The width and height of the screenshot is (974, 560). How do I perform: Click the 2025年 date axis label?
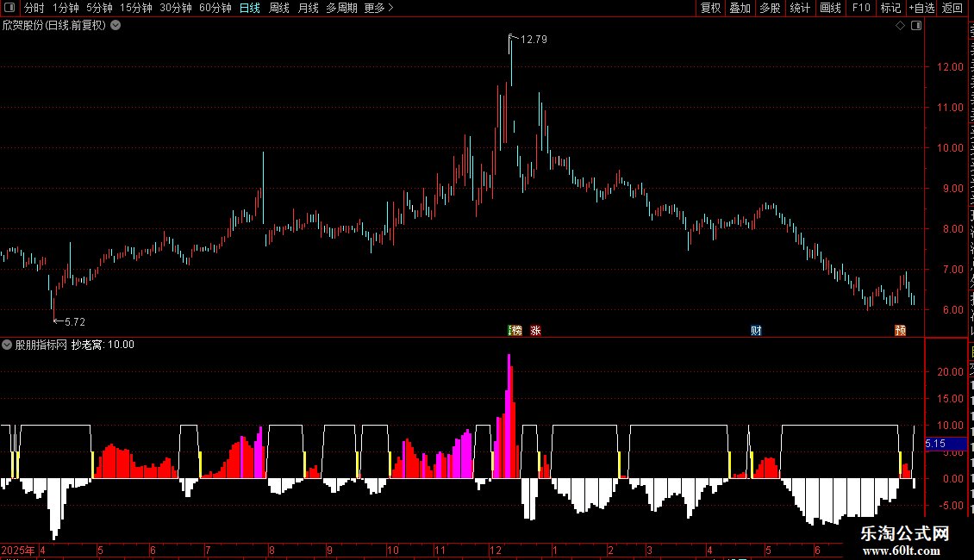[18, 550]
